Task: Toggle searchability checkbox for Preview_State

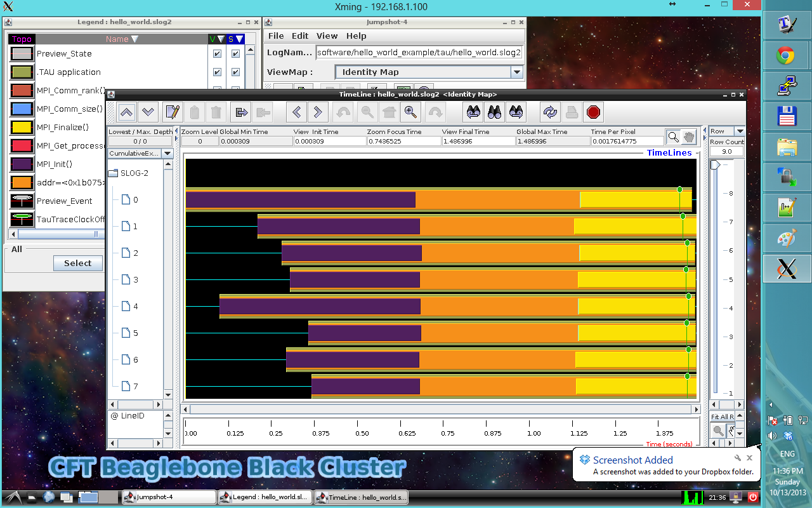Action: [x=236, y=54]
